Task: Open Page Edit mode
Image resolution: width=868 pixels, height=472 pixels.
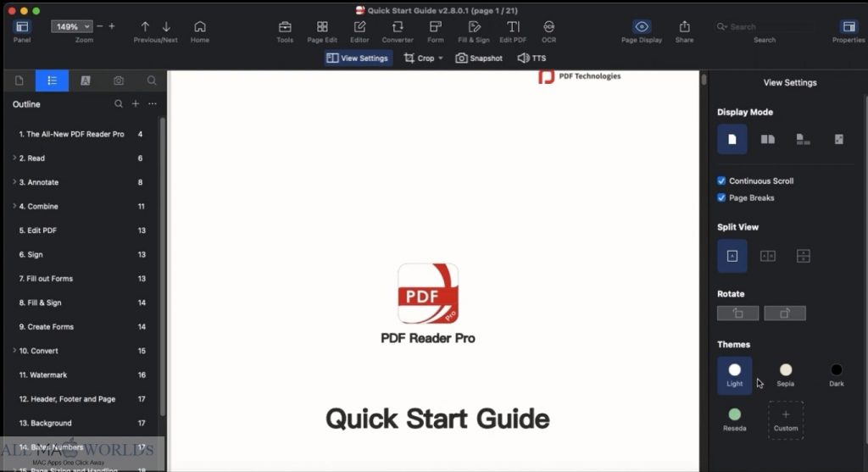Action: 322,26
